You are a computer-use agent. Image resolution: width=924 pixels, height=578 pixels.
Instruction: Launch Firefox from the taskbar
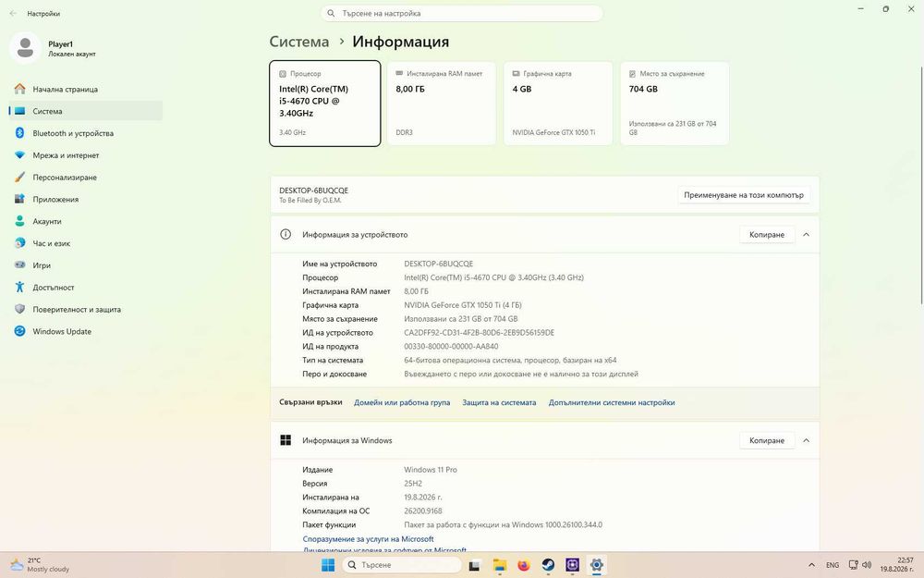[524, 565]
